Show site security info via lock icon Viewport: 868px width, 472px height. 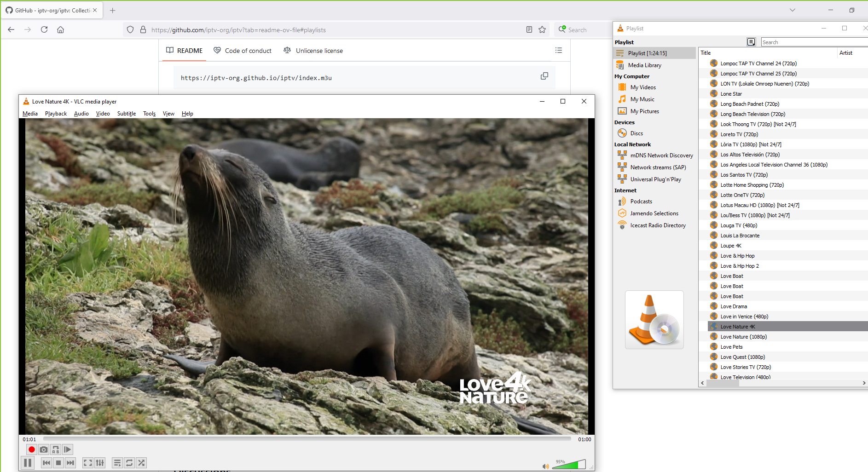[143, 29]
